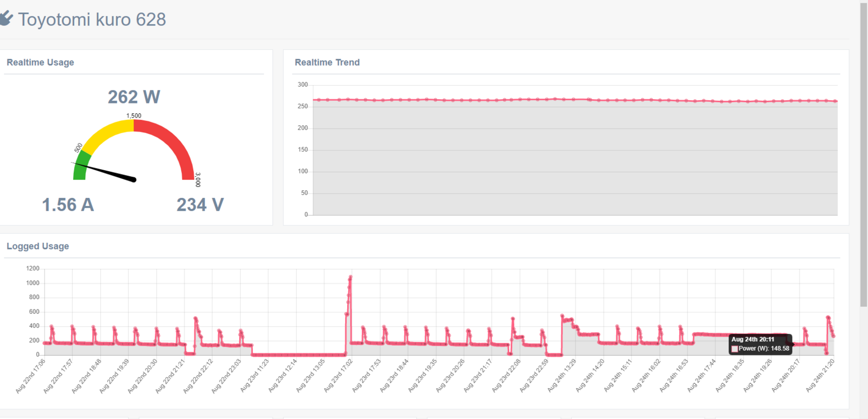Click the Aug 23rd 17:02 axis label
The width and height of the screenshot is (868, 419).
pyautogui.click(x=338, y=376)
